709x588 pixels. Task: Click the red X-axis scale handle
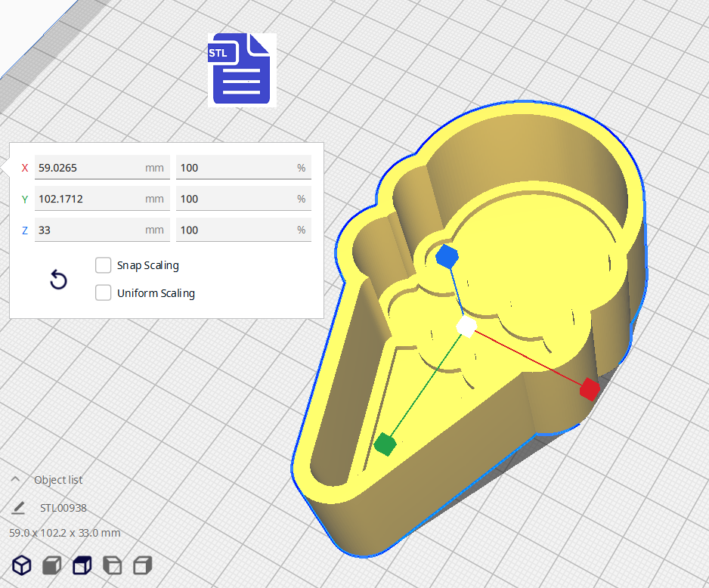coord(590,389)
